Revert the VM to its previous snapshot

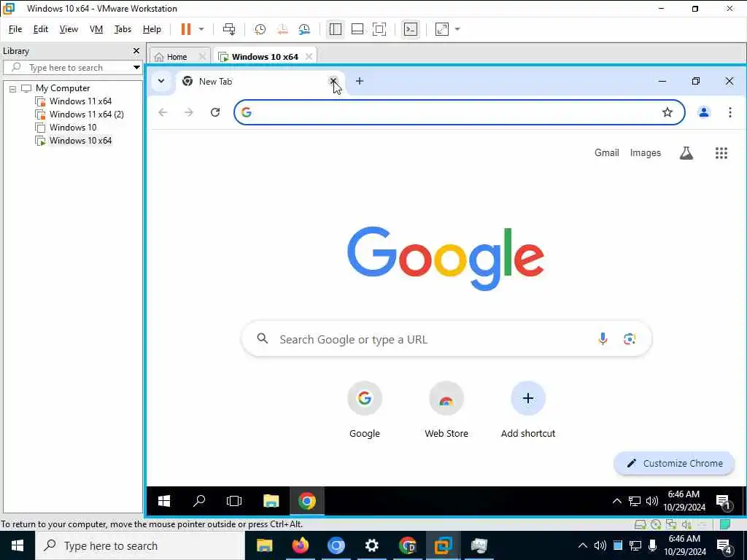click(x=282, y=29)
